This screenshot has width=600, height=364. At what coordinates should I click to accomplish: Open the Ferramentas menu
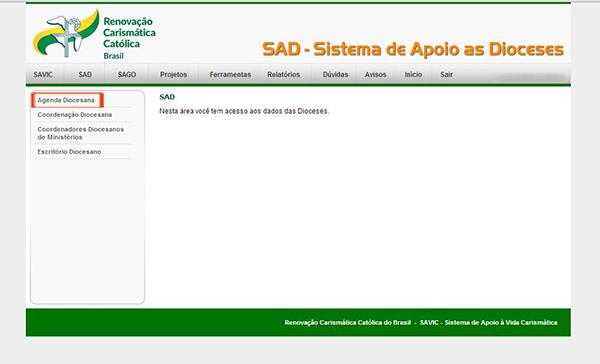pyautogui.click(x=230, y=75)
